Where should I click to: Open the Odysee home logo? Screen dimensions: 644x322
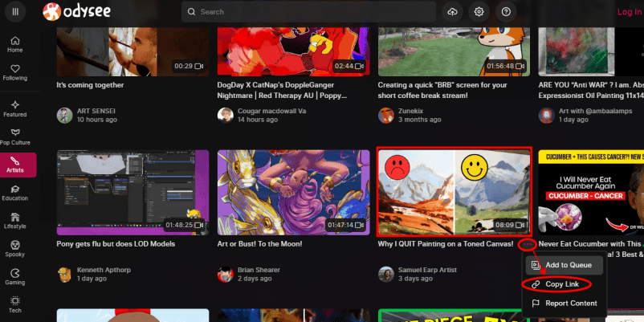coord(82,12)
